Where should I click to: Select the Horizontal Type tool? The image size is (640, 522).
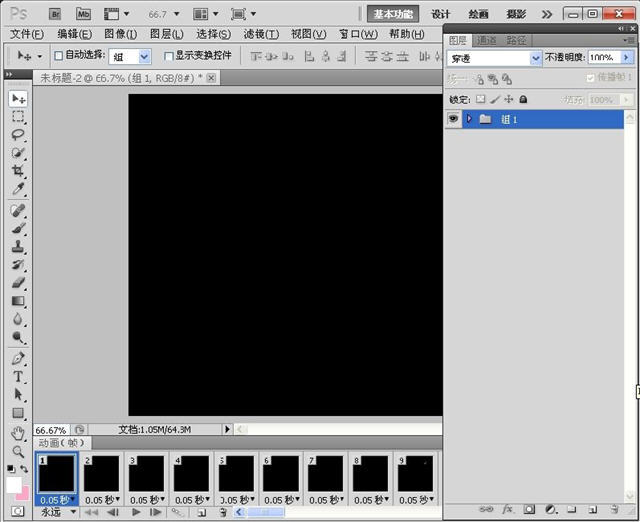point(18,376)
